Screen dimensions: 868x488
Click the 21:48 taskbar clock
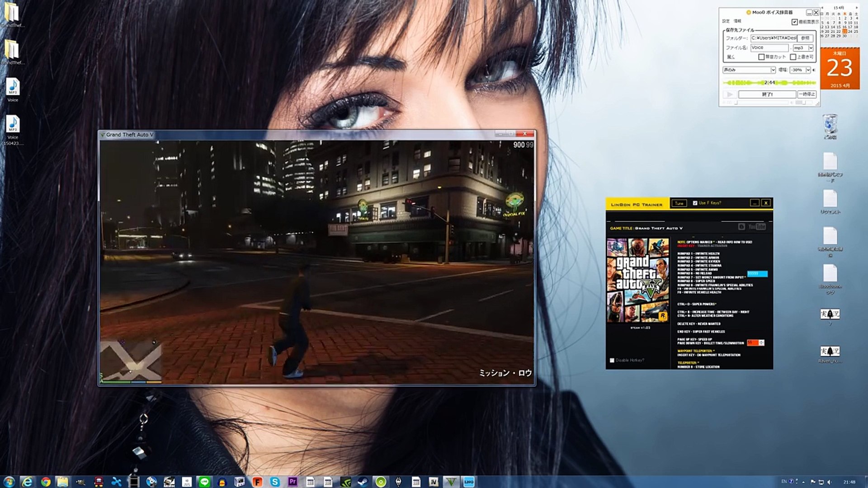(x=849, y=482)
